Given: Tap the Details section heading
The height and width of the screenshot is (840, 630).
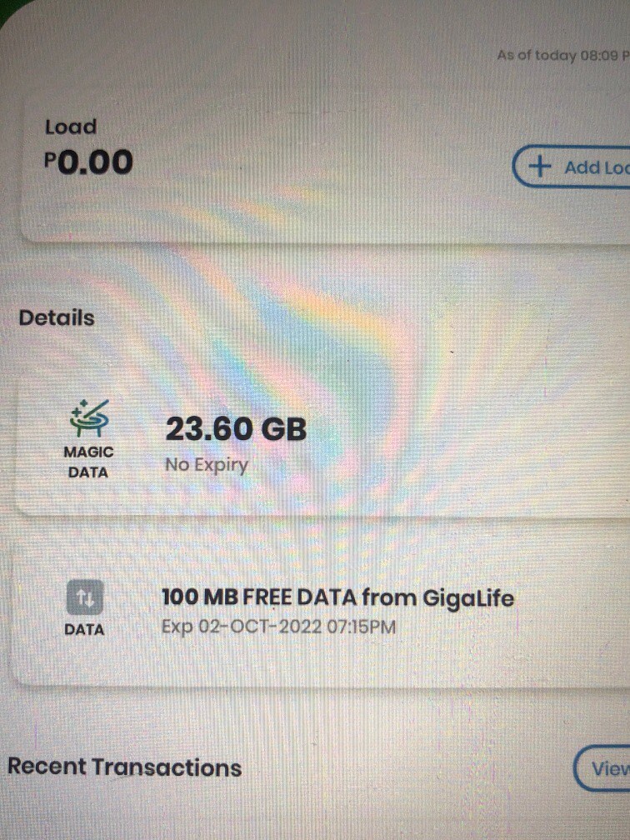Looking at the screenshot, I should (x=57, y=317).
